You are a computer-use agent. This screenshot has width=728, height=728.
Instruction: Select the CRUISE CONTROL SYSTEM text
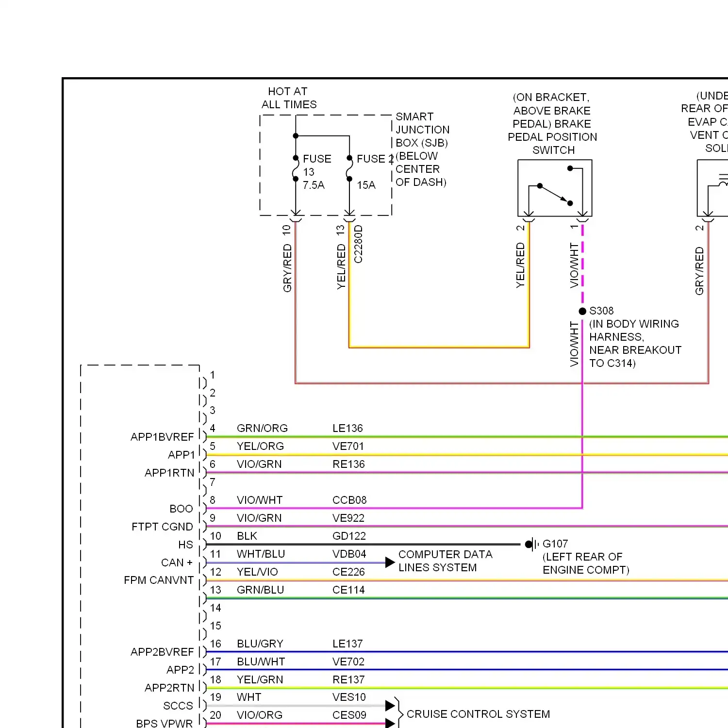click(478, 714)
